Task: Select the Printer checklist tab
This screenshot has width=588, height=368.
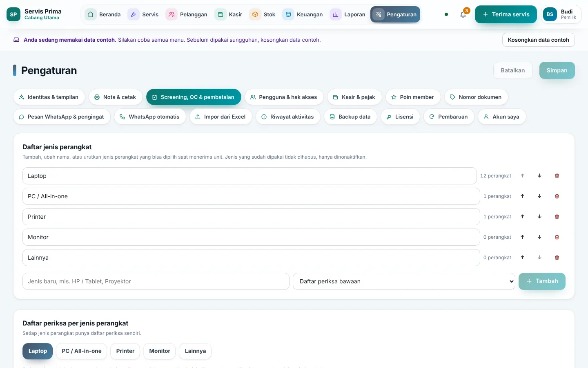Action: (125, 351)
